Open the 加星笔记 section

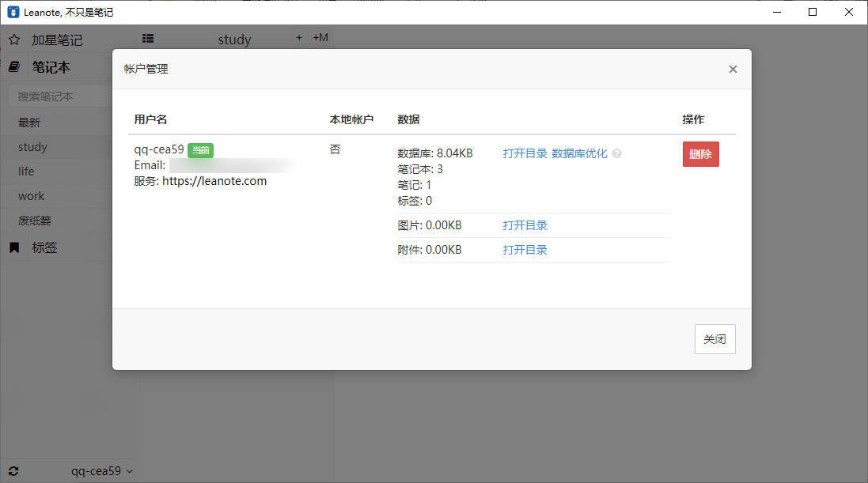pos(56,40)
